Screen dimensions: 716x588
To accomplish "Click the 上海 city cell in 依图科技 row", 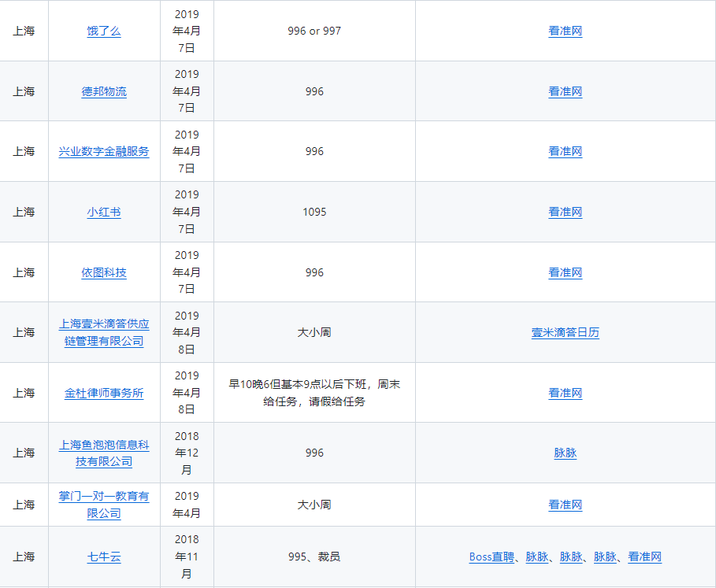I will coord(24,273).
